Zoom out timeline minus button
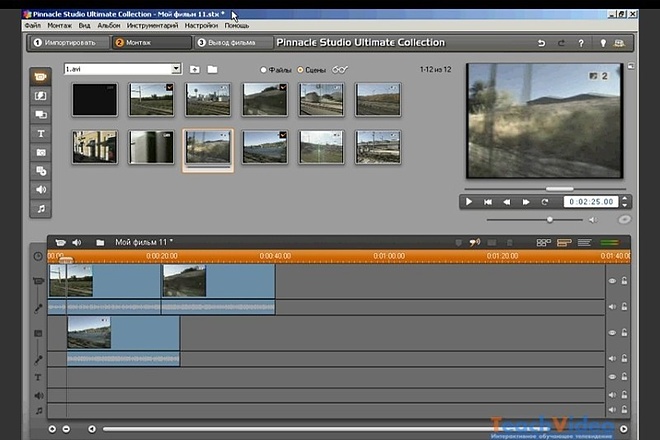This screenshot has height=440, width=660. click(x=66, y=429)
